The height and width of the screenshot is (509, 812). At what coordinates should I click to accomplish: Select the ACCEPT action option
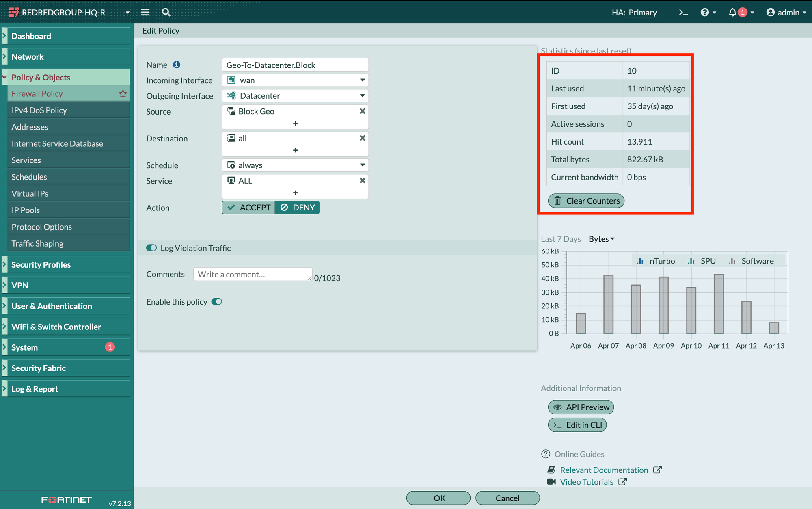[249, 208]
